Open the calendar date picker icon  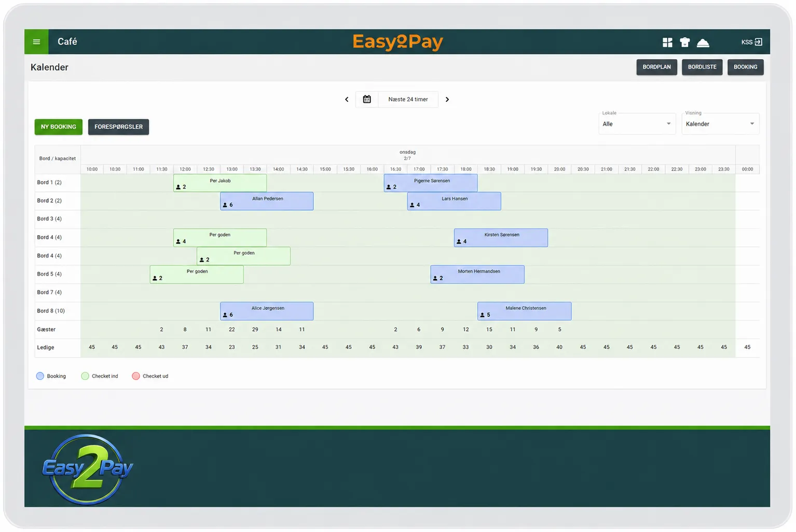pos(367,99)
